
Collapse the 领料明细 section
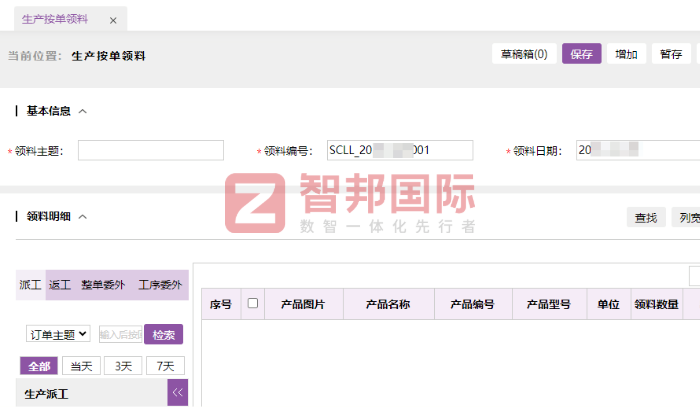coord(83,216)
